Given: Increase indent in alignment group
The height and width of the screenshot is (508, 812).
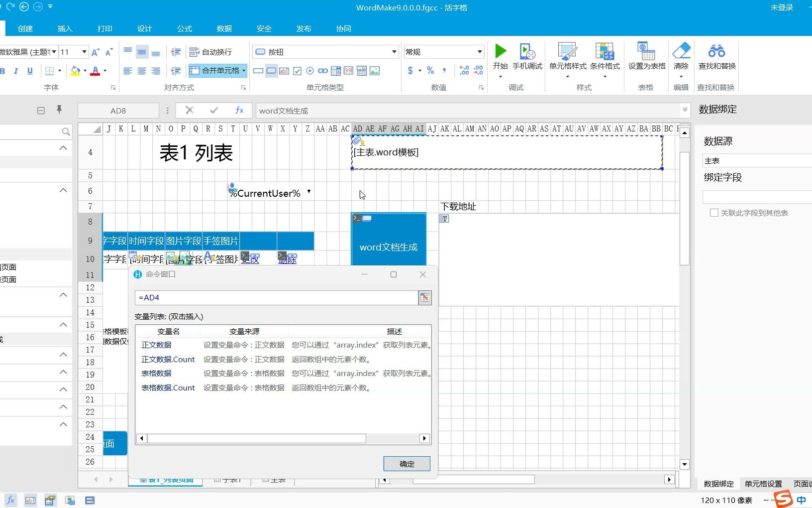Looking at the screenshot, I should (176, 52).
